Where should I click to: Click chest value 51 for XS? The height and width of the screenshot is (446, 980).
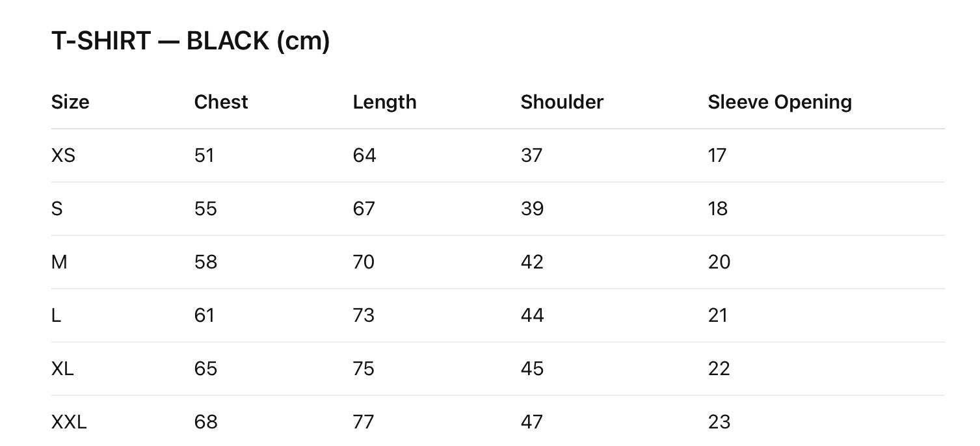(x=204, y=155)
